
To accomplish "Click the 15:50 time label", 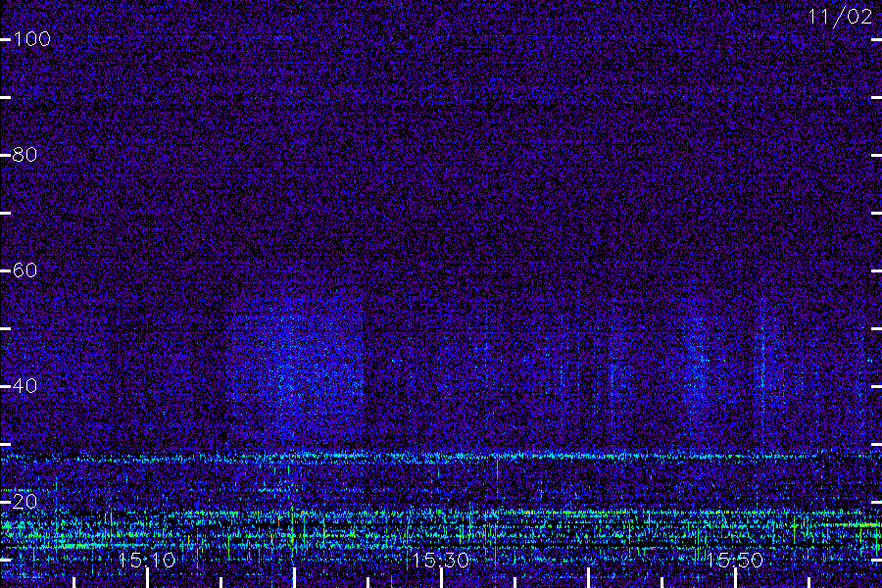I will tap(735, 560).
